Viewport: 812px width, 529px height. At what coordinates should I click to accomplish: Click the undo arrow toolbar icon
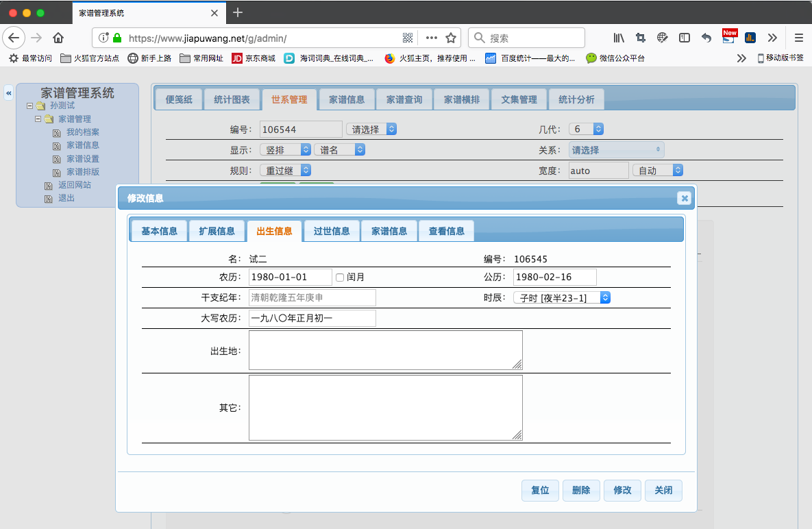(x=706, y=38)
